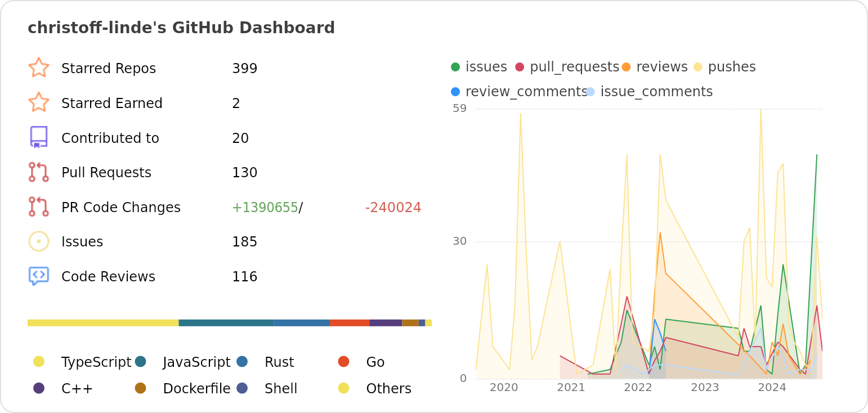The height and width of the screenshot is (413, 868).
Task: Click the pushes legend dot
Action: (697, 67)
